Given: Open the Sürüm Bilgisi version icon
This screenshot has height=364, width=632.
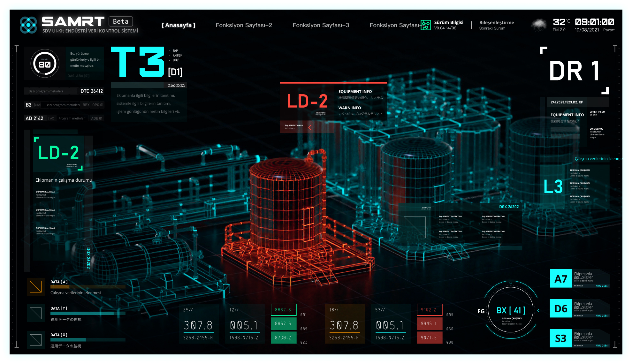Looking at the screenshot, I should tap(425, 25).
